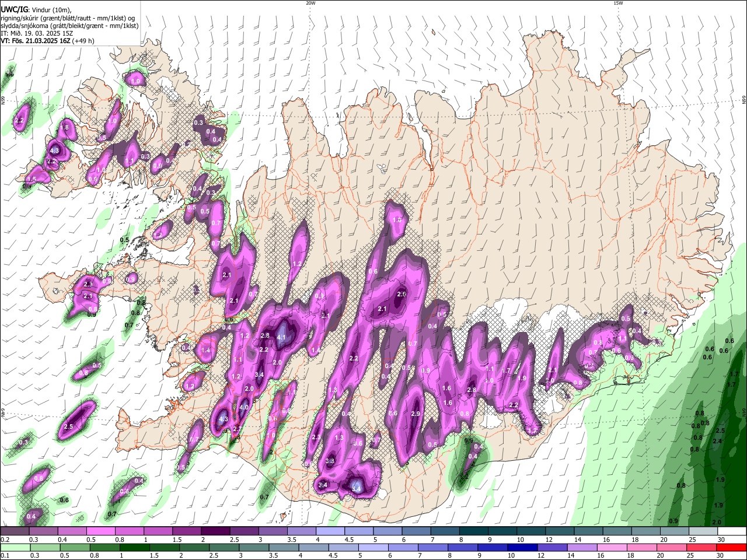This screenshot has width=747, height=560.
Task: Click the palest green 0.1 swatch in rain legend
Action: pyautogui.click(x=15, y=547)
